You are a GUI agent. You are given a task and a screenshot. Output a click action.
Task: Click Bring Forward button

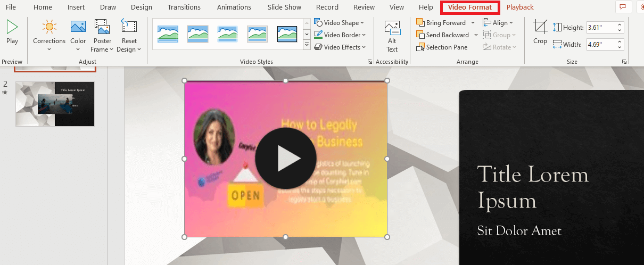[x=442, y=23]
